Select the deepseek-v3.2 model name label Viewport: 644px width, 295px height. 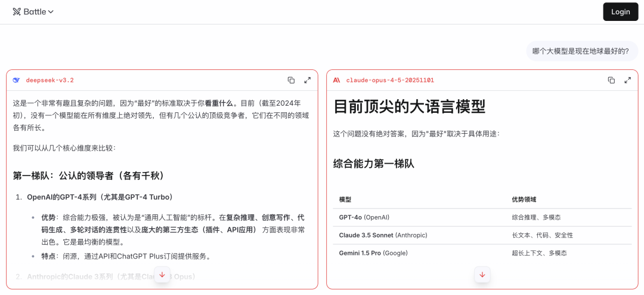coord(49,80)
